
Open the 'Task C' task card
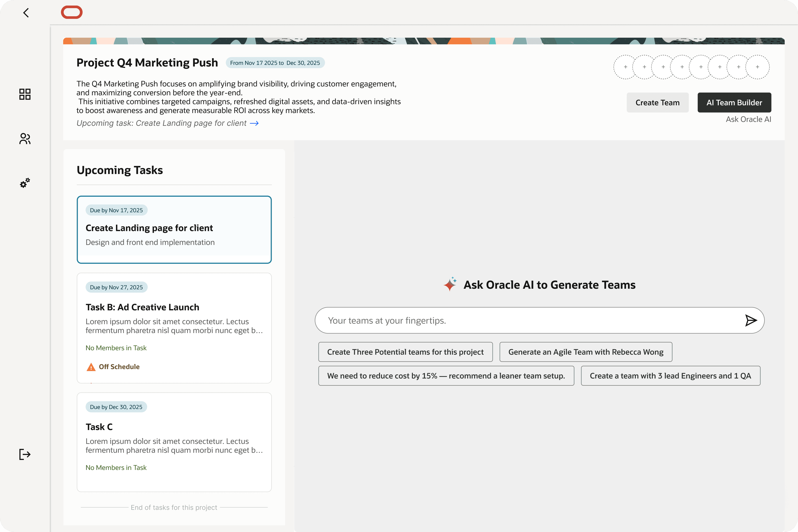click(174, 442)
